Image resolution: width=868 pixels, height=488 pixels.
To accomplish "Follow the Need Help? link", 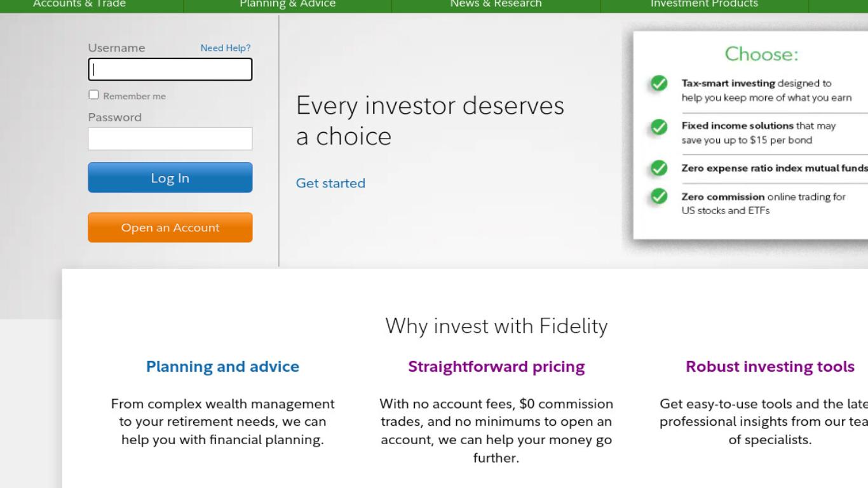I will (x=226, y=48).
